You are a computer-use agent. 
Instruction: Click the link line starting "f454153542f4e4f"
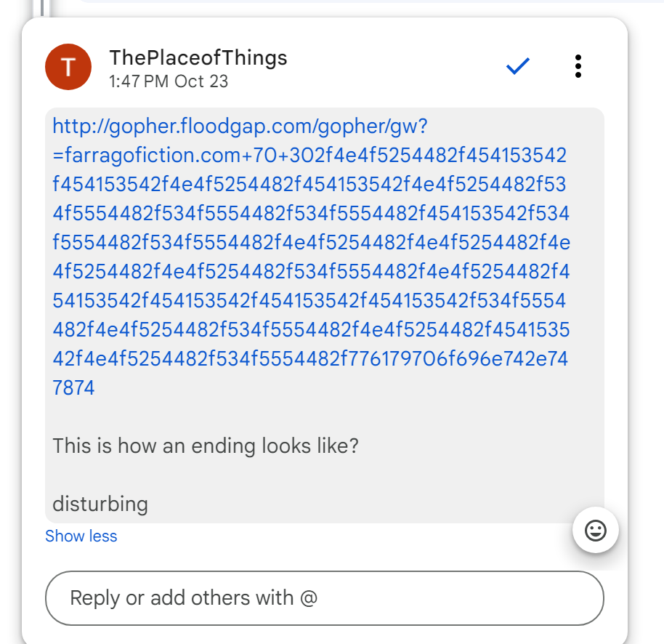(x=309, y=185)
